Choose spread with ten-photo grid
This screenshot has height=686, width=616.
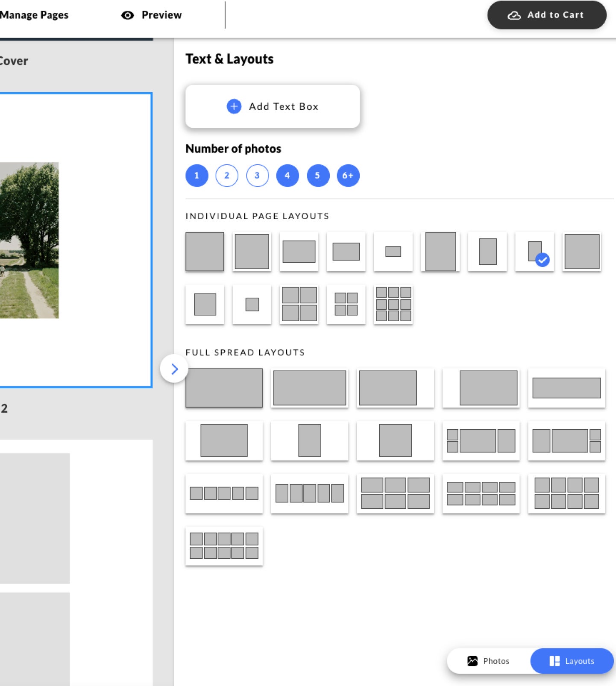224,546
